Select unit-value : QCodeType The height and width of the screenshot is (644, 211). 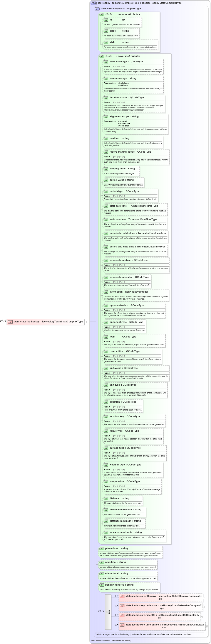pos(124,368)
